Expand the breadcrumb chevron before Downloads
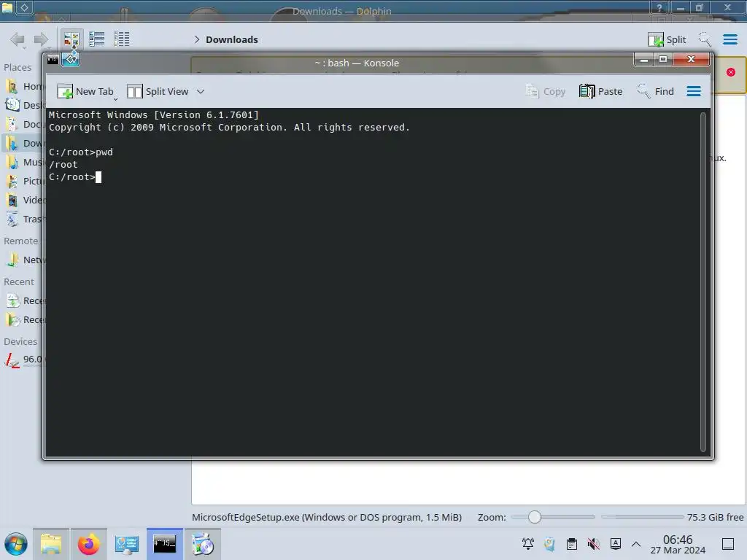Viewport: 747px width, 560px height. tap(197, 39)
